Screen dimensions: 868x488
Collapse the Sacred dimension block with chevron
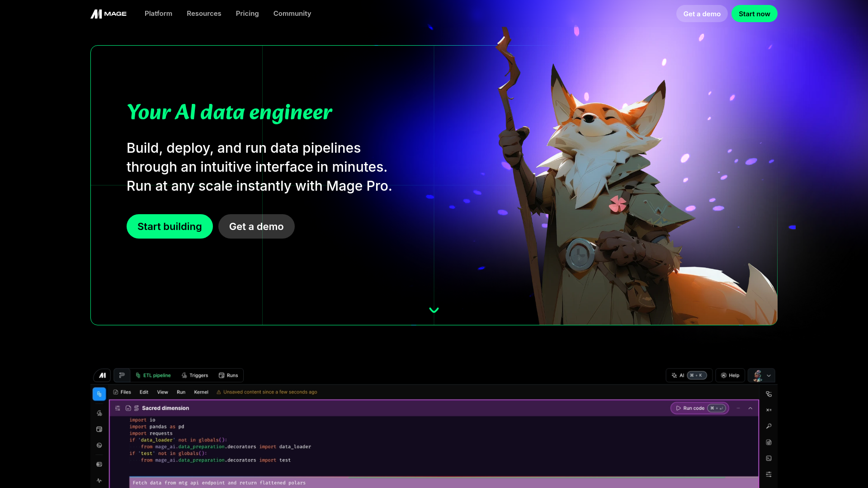[x=750, y=408]
